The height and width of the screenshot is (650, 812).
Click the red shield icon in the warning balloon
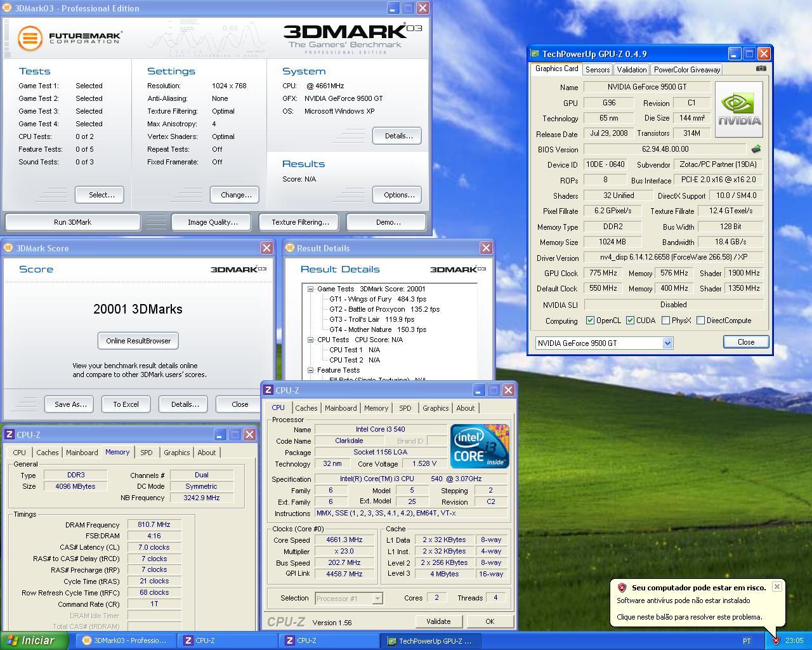(622, 588)
